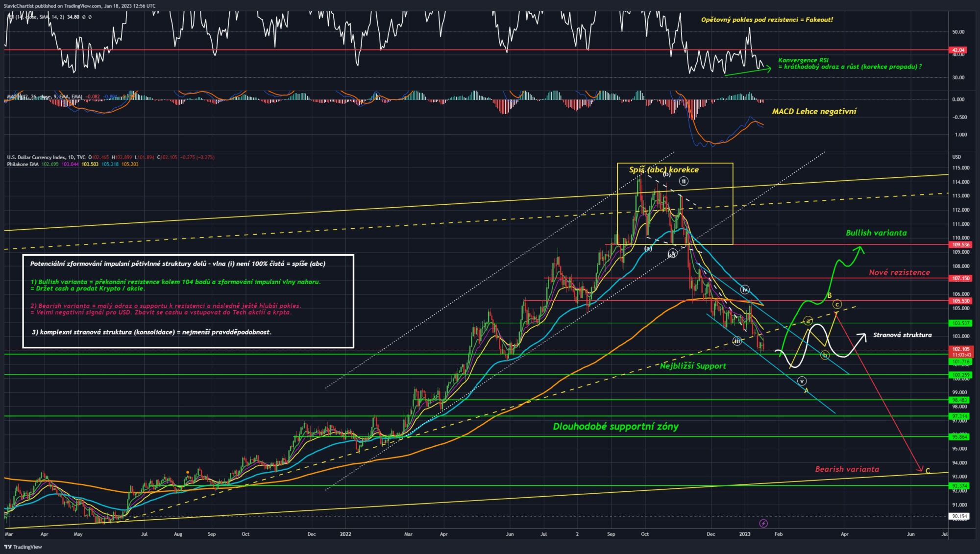Click the 90.194 price label
This screenshot has width=980, height=554.
[x=960, y=516]
